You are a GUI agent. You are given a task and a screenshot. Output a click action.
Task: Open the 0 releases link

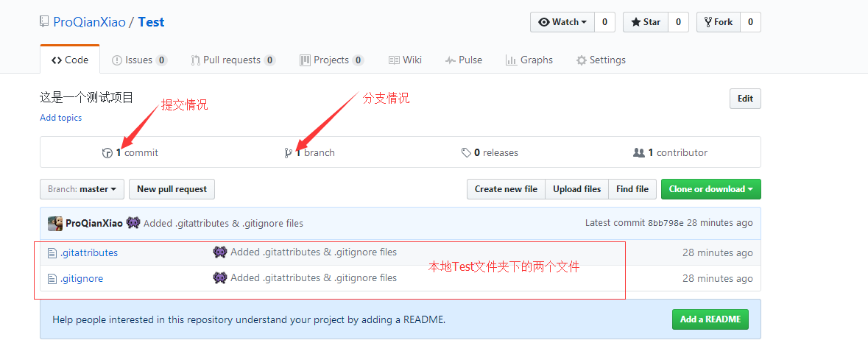pyautogui.click(x=490, y=152)
